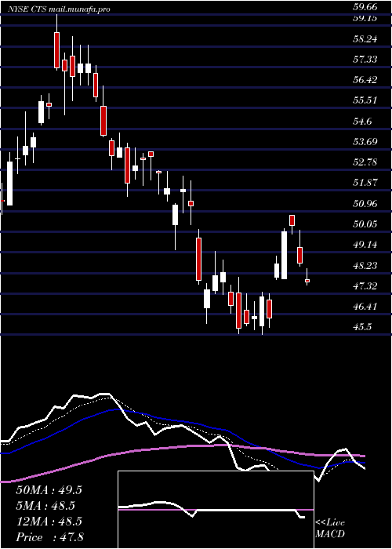
Task: Select the 55.51 price axis label
Action: pos(364,100)
